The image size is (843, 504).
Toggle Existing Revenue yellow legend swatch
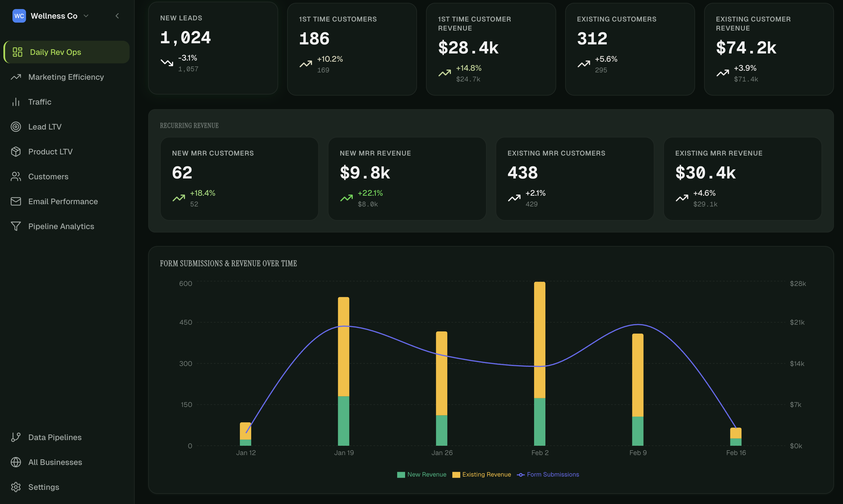click(x=456, y=475)
